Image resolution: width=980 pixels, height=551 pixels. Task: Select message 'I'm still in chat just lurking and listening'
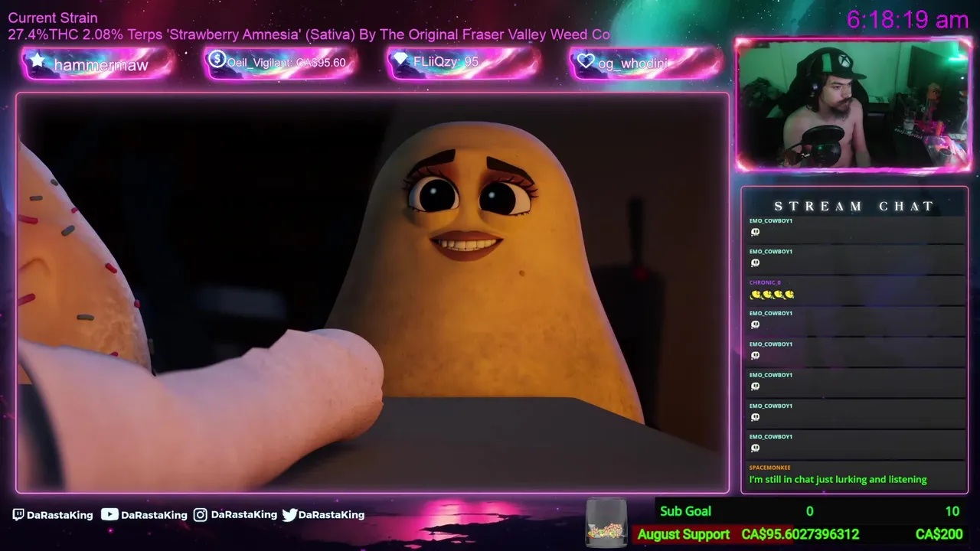point(838,480)
